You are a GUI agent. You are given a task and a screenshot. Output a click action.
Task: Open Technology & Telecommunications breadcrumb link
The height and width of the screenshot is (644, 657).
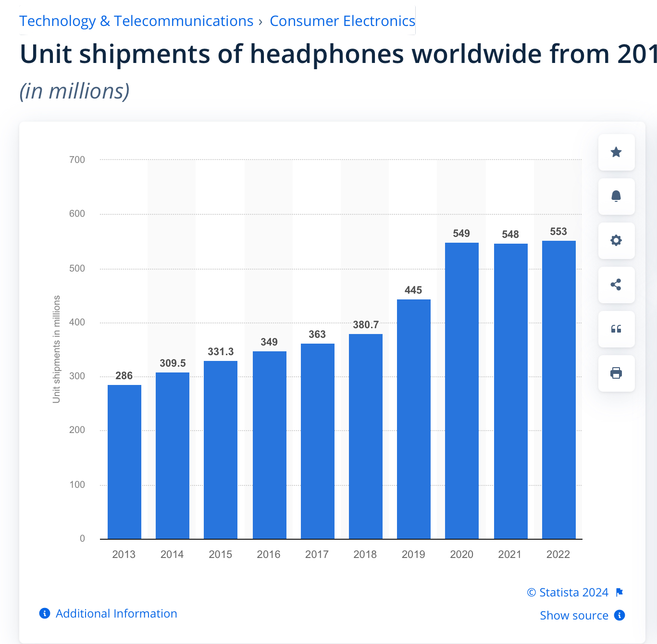coord(136,21)
